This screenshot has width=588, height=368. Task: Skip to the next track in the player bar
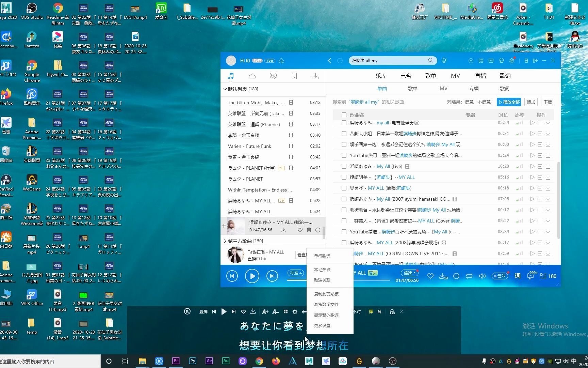pos(272,276)
